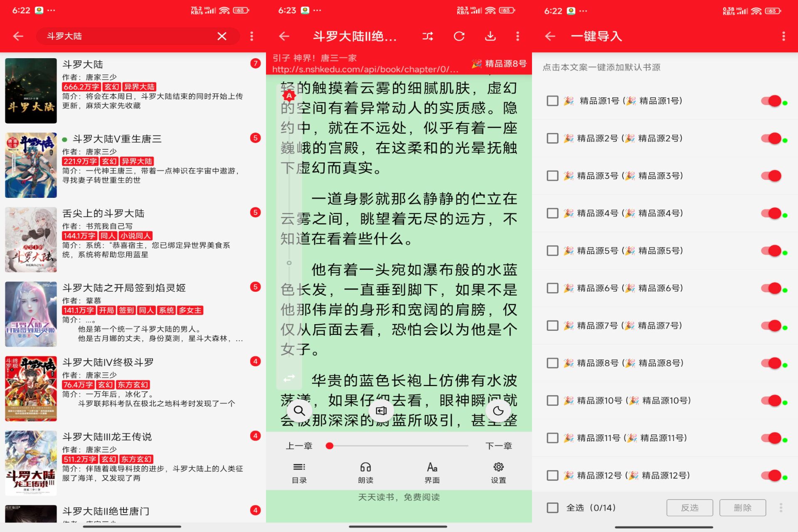Viewport: 798px width, 532px height.
Task: Tap 多女主 tag on 开局签到焰灵姬
Action: coord(190,310)
